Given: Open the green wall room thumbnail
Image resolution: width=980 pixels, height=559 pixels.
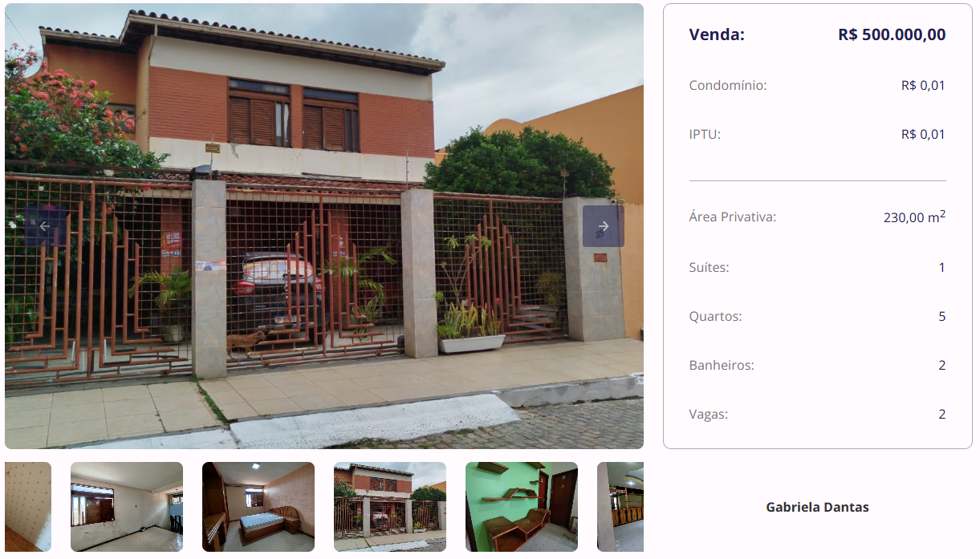Looking at the screenshot, I should click(x=522, y=507).
